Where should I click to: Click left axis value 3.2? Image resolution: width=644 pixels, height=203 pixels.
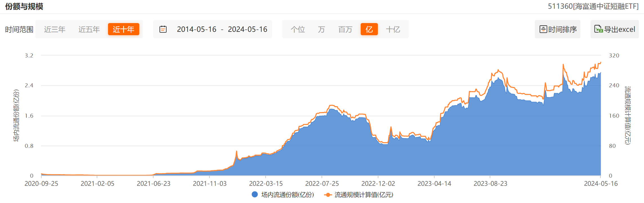(x=29, y=55)
